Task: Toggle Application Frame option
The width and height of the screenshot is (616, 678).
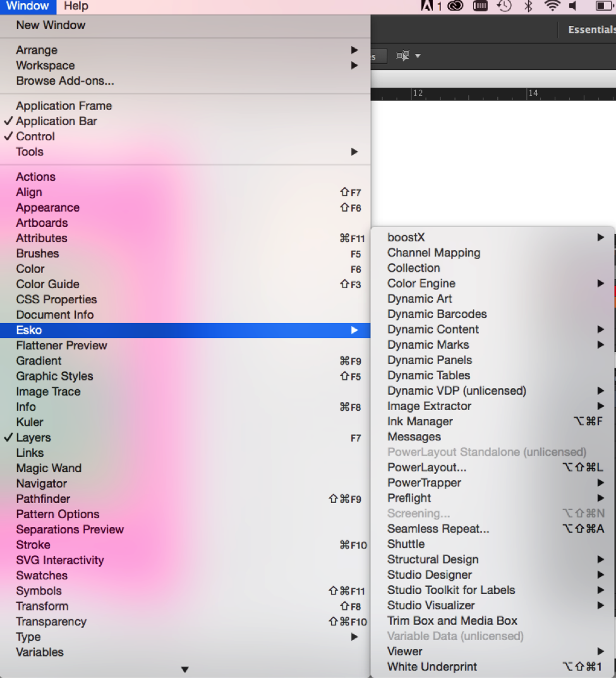Action: click(x=185, y=106)
